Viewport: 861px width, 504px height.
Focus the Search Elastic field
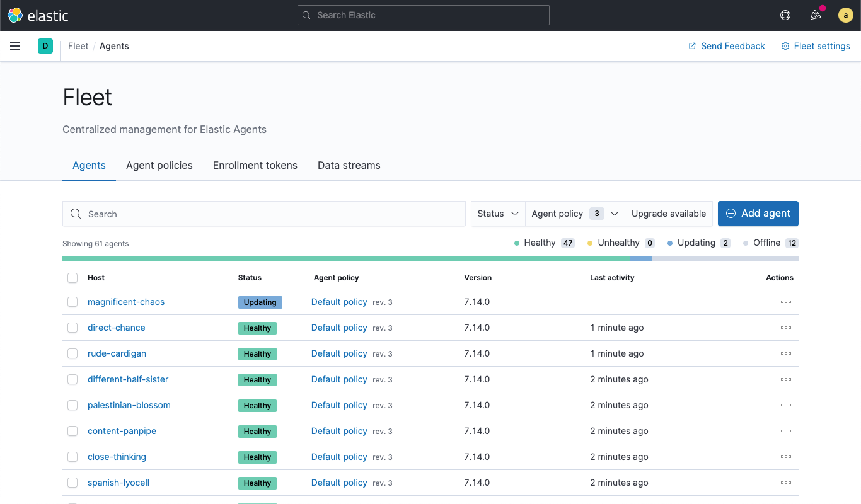424,15
